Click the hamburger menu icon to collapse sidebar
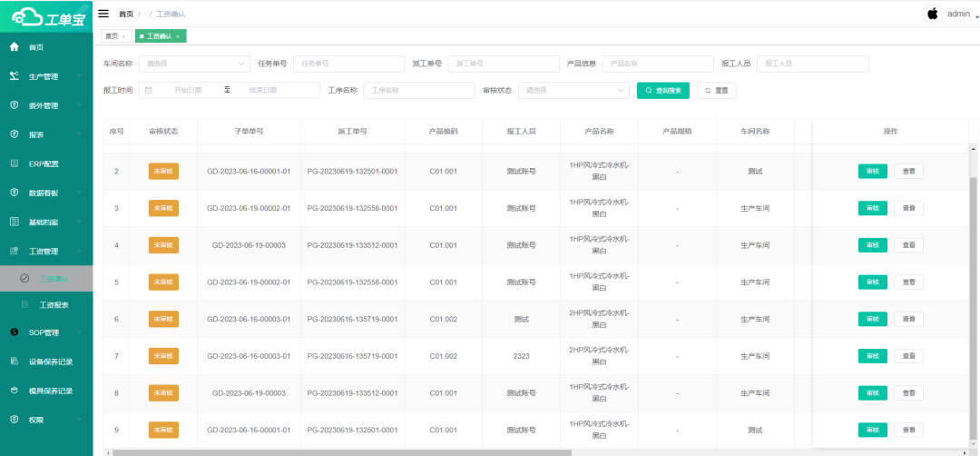This screenshot has width=980, height=456. point(103,14)
